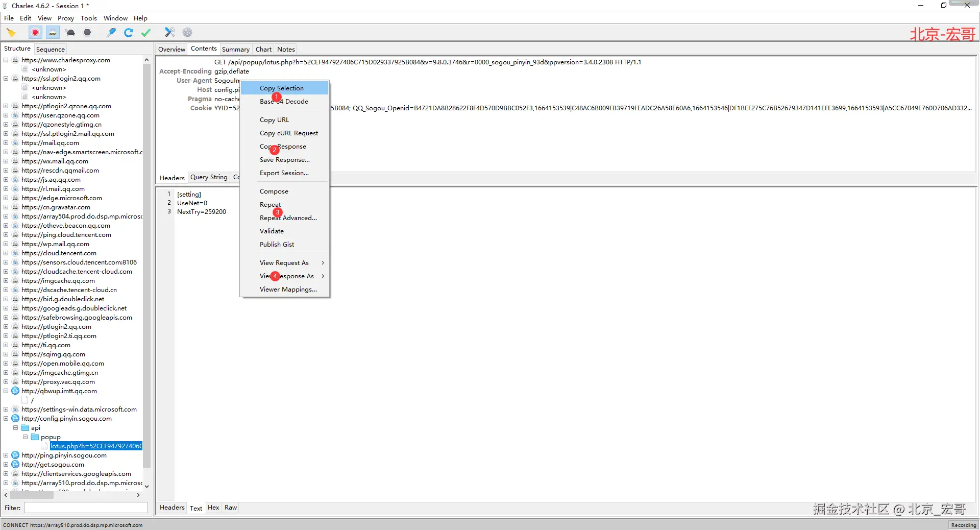The height and width of the screenshot is (530, 980).
Task: Click the lock icon beside edge.microsoft.com
Action: [15, 198]
